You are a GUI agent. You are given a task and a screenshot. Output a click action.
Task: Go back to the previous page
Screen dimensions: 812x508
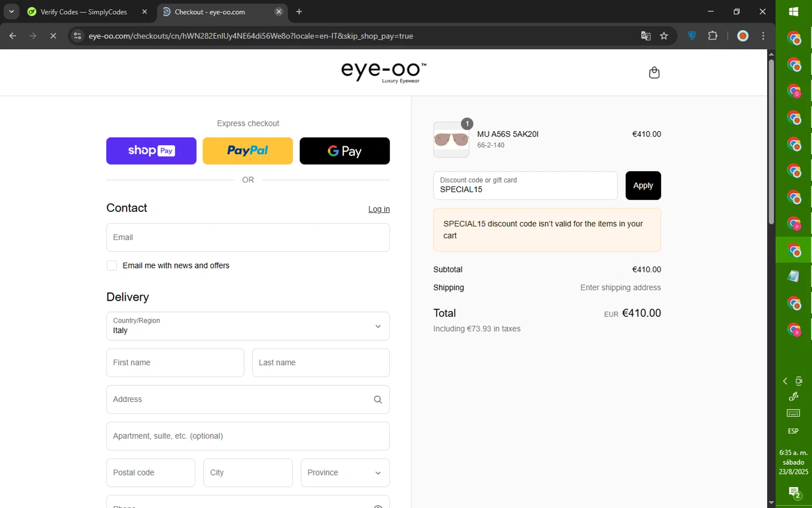pos(12,36)
